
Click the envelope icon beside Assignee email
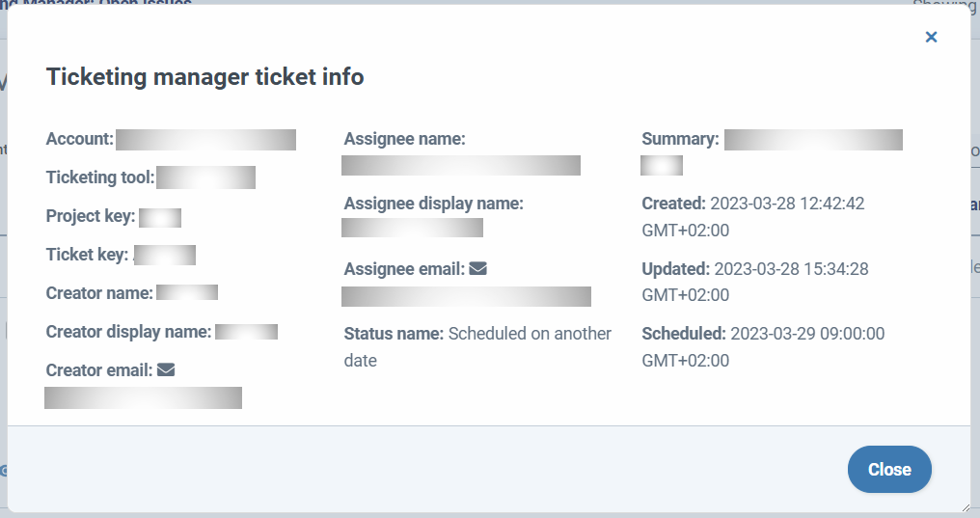click(477, 269)
